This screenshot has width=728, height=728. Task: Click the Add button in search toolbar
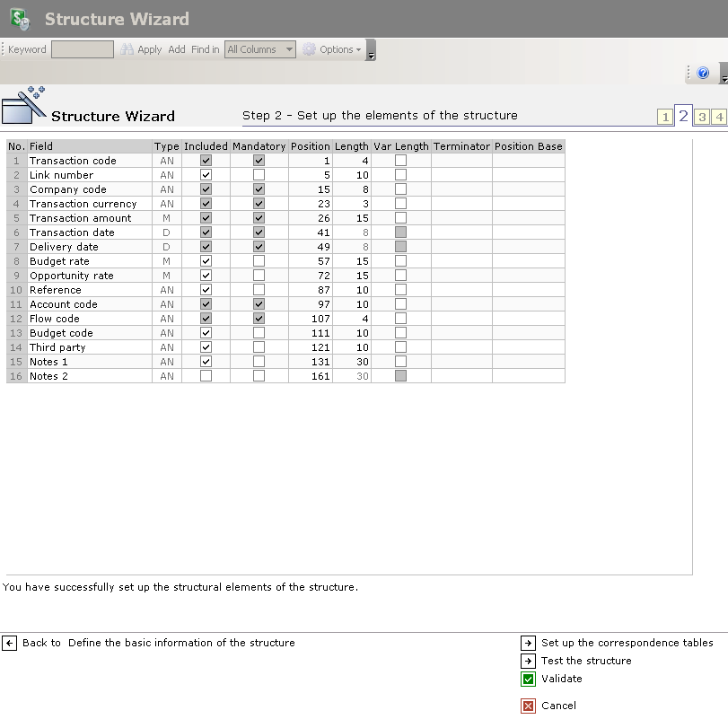click(x=177, y=49)
